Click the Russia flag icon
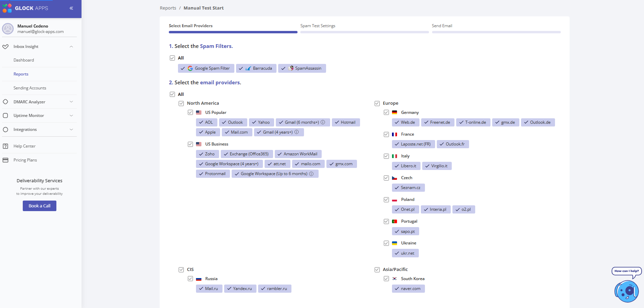The height and width of the screenshot is (308, 644). pos(199,279)
